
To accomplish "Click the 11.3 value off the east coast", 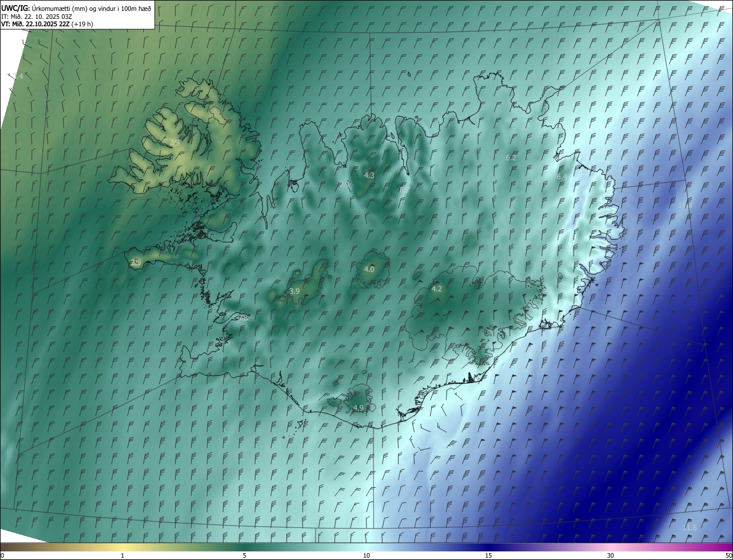I will (x=685, y=205).
